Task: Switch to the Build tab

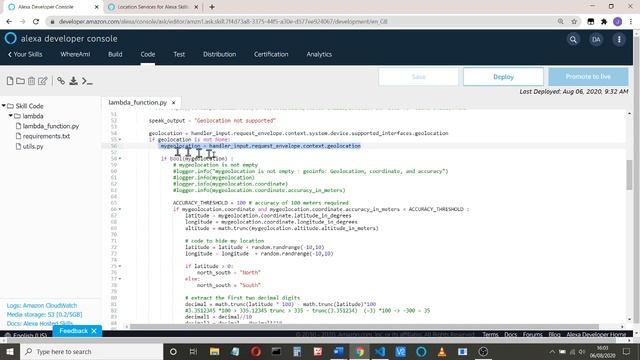Action: [115, 54]
